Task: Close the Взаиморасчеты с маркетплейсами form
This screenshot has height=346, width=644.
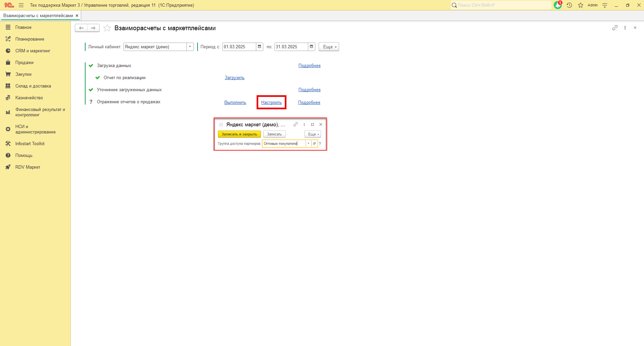Action: [x=635, y=28]
